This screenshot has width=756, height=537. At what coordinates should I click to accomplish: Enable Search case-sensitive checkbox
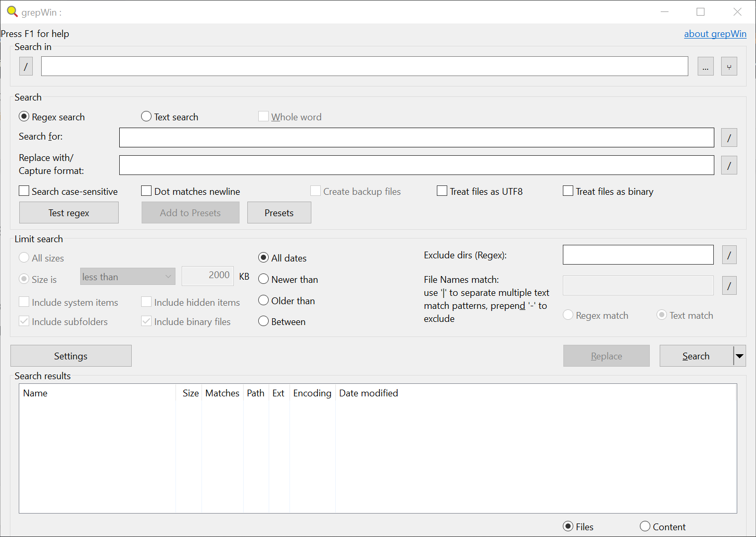(24, 191)
